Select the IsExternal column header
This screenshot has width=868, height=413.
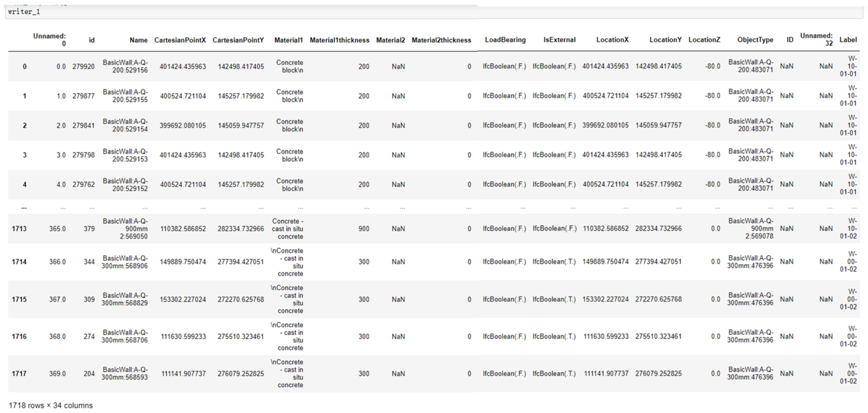(559, 40)
